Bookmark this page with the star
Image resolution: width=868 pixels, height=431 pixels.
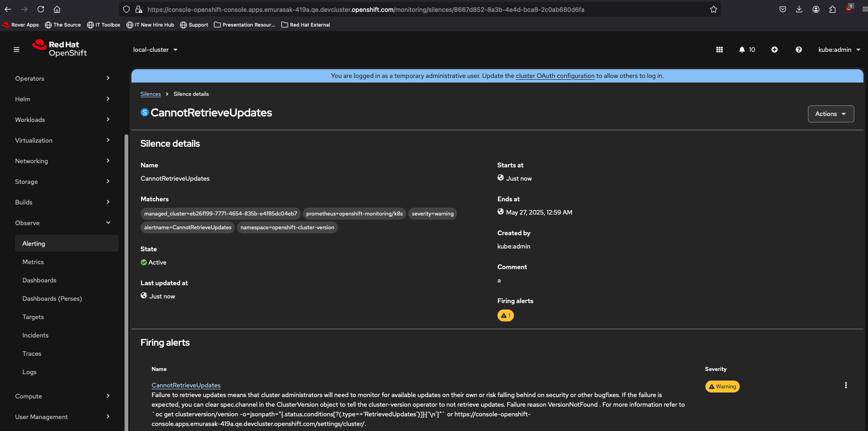tap(714, 9)
